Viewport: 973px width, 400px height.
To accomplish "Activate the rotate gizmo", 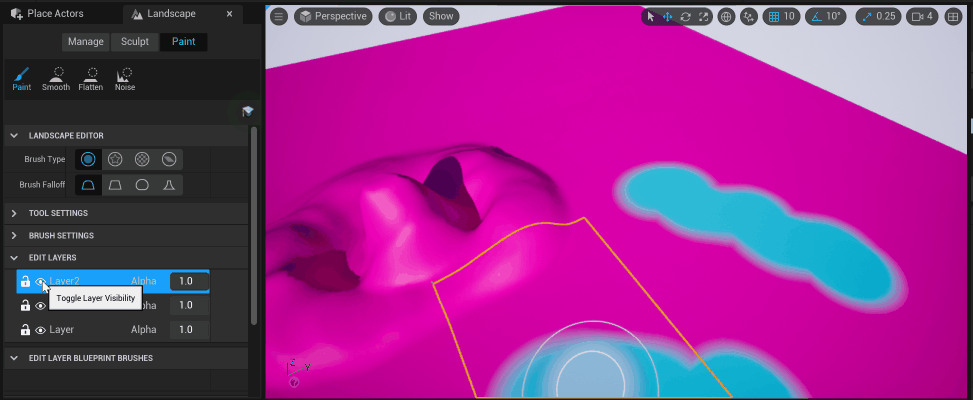I will coord(685,17).
